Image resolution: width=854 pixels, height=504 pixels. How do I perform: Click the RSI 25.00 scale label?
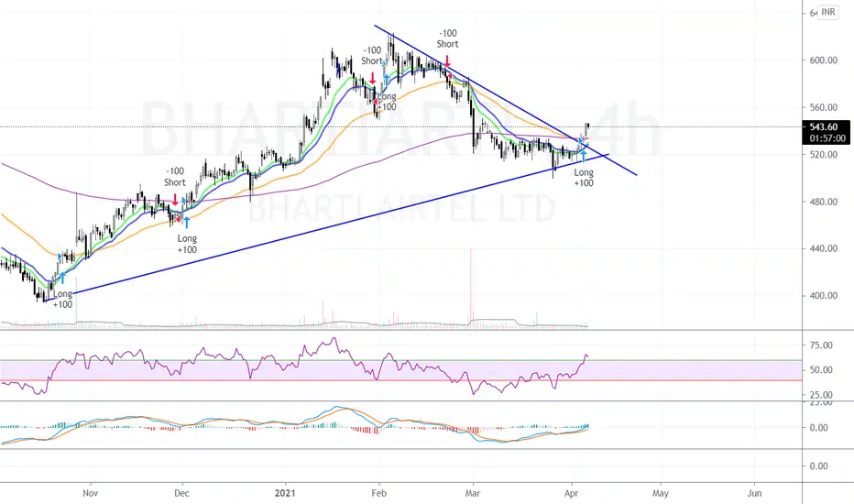[x=821, y=394]
